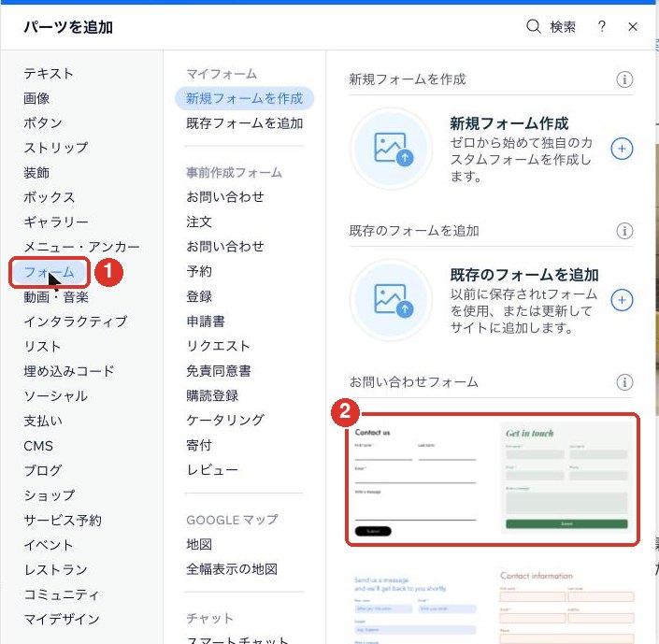Select 支払い category
The width and height of the screenshot is (659, 644).
click(x=43, y=421)
